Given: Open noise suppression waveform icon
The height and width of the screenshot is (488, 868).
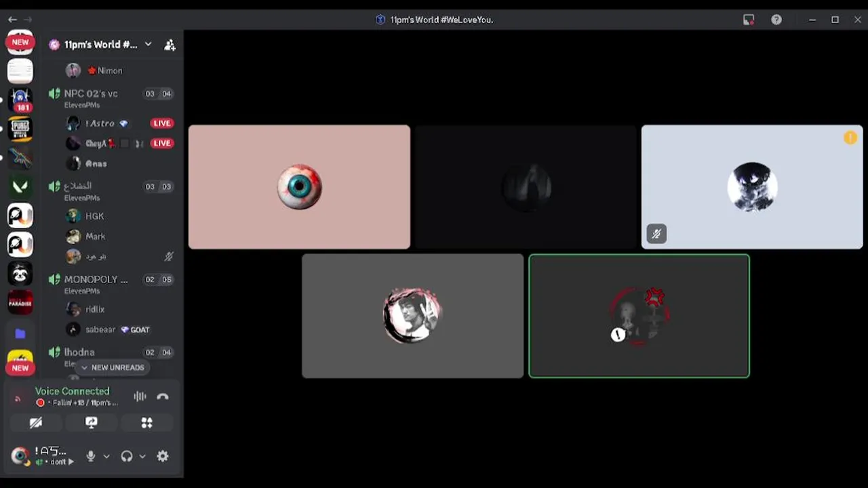Looking at the screenshot, I should tap(140, 396).
